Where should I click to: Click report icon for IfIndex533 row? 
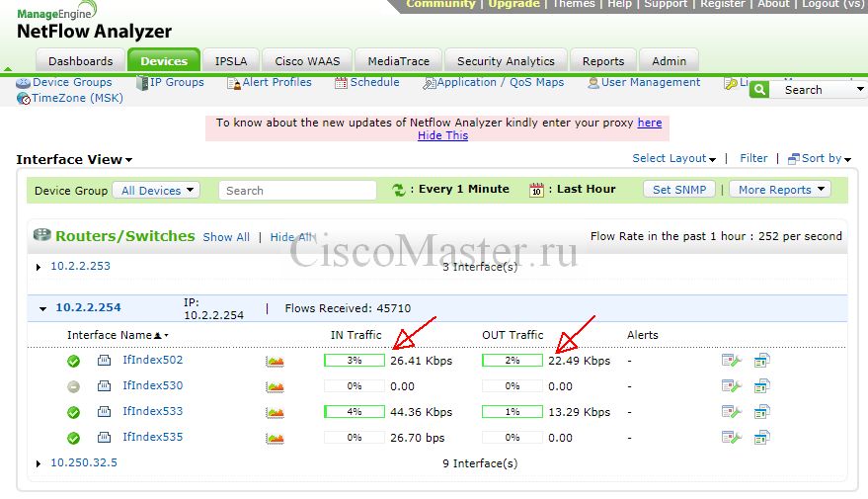(761, 411)
